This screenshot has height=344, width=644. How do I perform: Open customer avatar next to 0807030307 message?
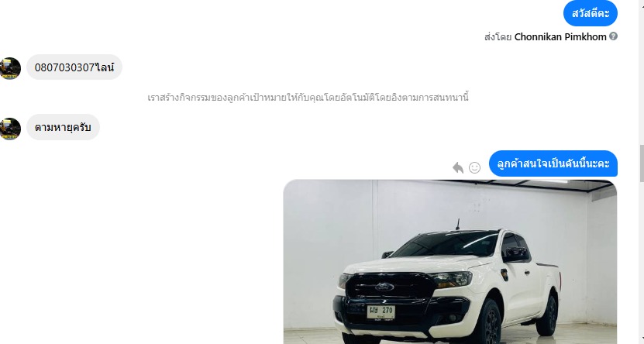(x=10, y=68)
